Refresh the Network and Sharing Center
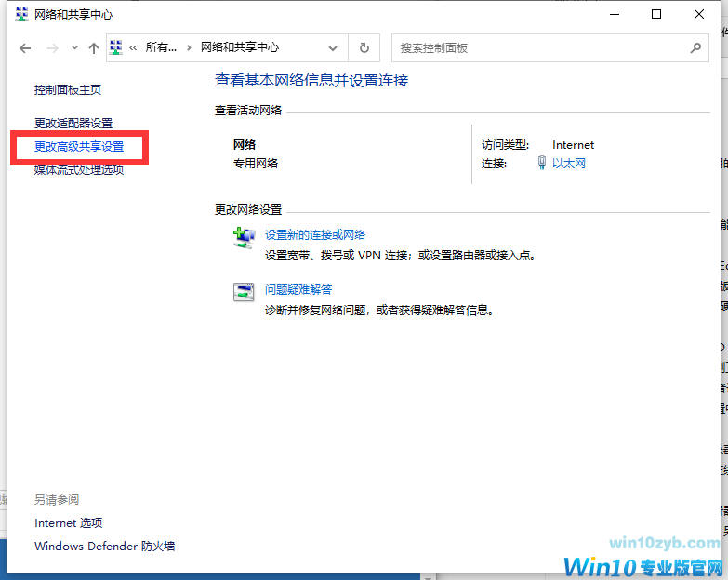 point(364,47)
